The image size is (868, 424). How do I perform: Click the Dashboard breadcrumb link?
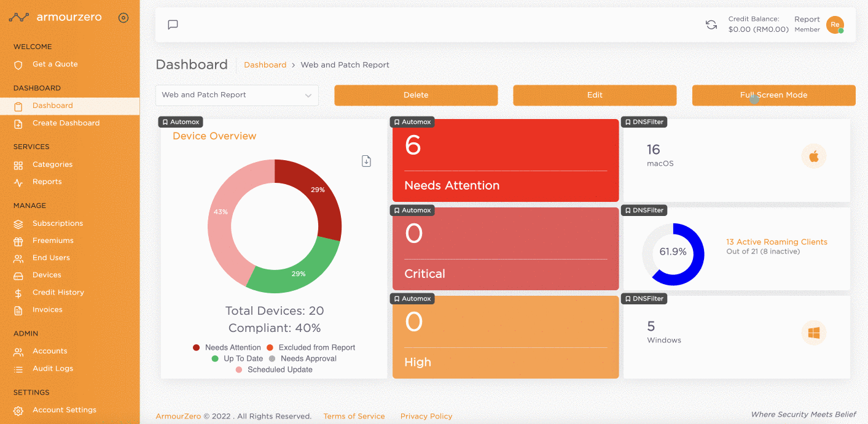(x=265, y=65)
